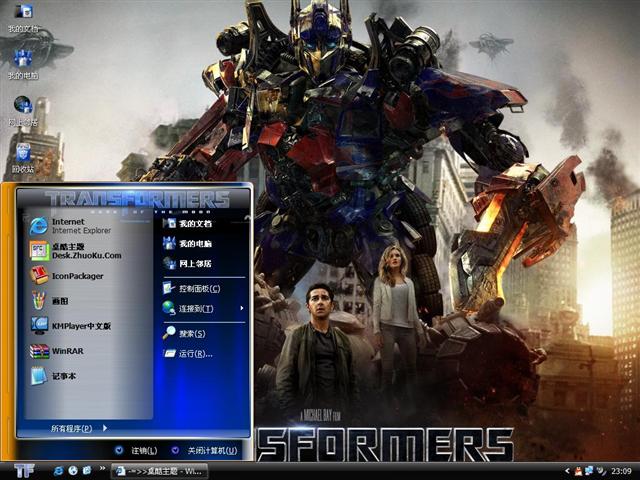Open the 回收站 recycle bin desktop icon
This screenshot has height=480, width=640.
tap(23, 158)
